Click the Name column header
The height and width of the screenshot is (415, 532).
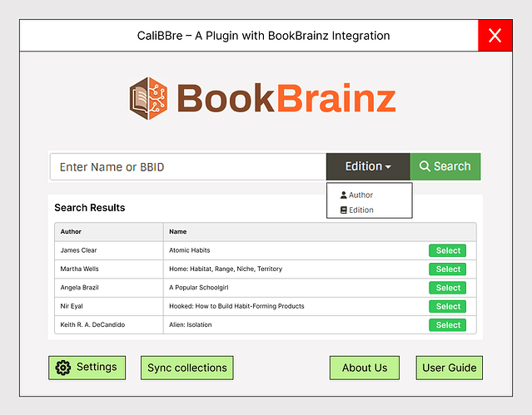tap(320, 232)
